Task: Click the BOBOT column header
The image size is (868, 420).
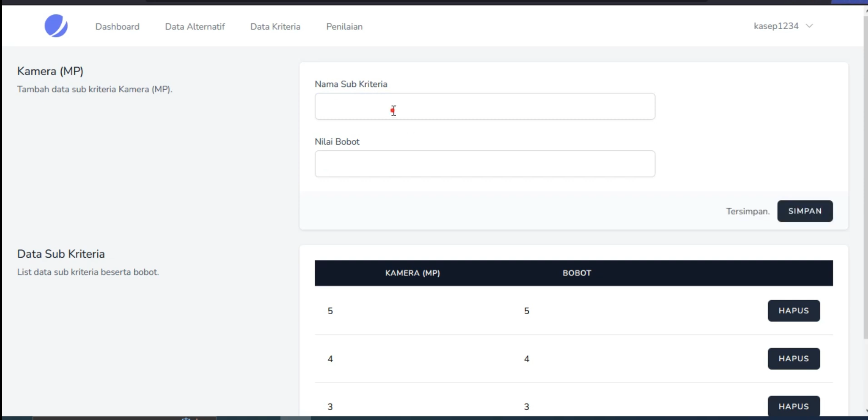Action: 577,273
